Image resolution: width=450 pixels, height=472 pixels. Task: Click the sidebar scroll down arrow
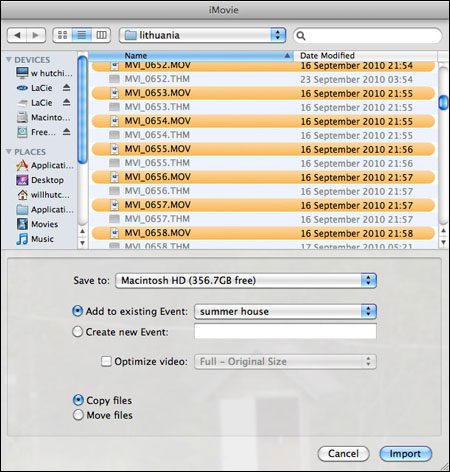coord(82,242)
